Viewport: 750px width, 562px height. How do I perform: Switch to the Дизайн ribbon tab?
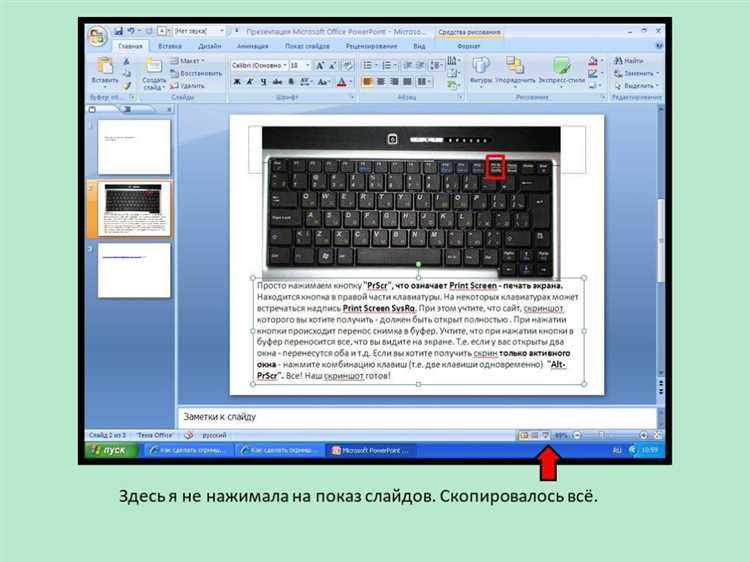(x=210, y=46)
